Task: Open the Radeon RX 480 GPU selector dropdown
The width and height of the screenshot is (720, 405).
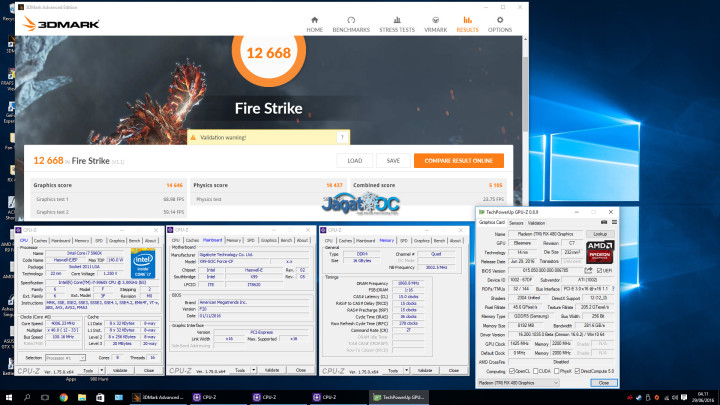Action: (x=518, y=382)
